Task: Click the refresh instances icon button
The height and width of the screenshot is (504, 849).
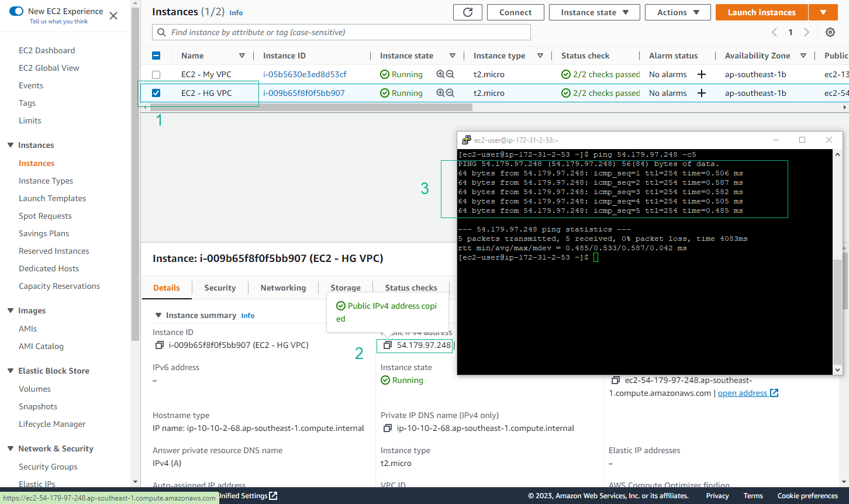Action: click(x=468, y=12)
